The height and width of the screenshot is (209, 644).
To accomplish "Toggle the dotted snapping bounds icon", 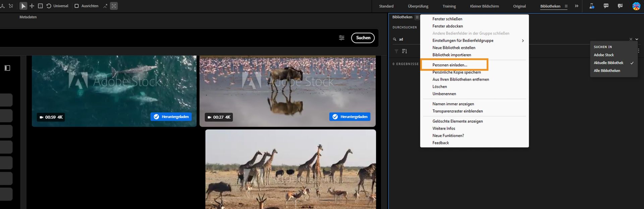I will pyautogui.click(x=114, y=6).
